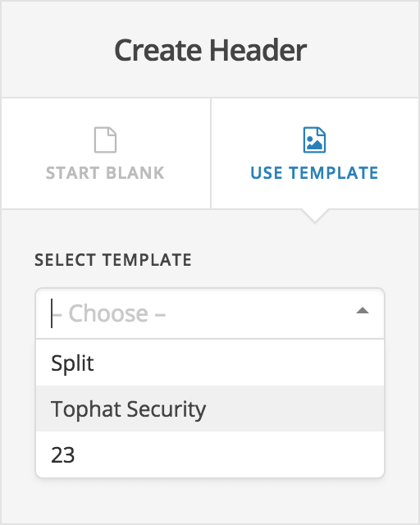Screen dimensions: 420x525
Task: Switch to the START BLANK tab
Action: pyautogui.click(x=106, y=153)
